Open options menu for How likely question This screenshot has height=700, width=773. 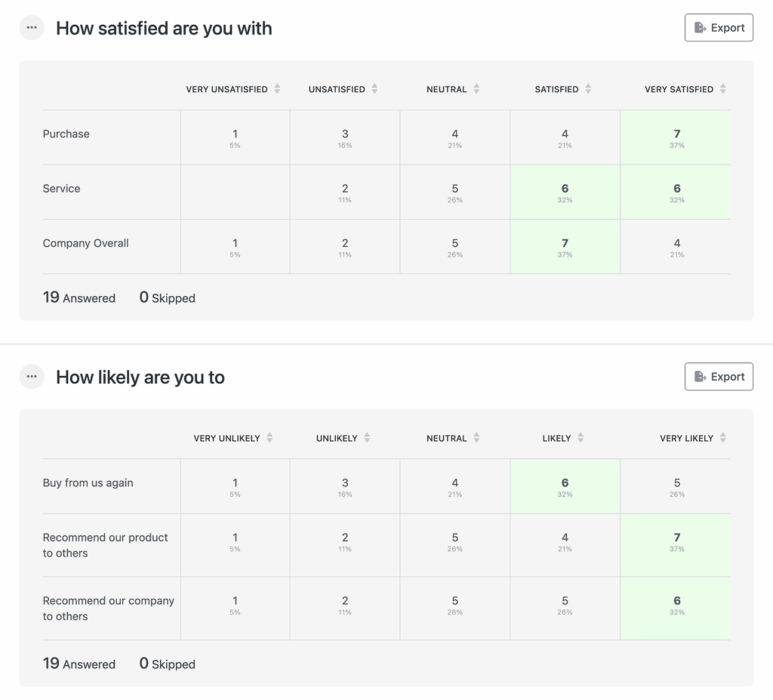point(32,377)
